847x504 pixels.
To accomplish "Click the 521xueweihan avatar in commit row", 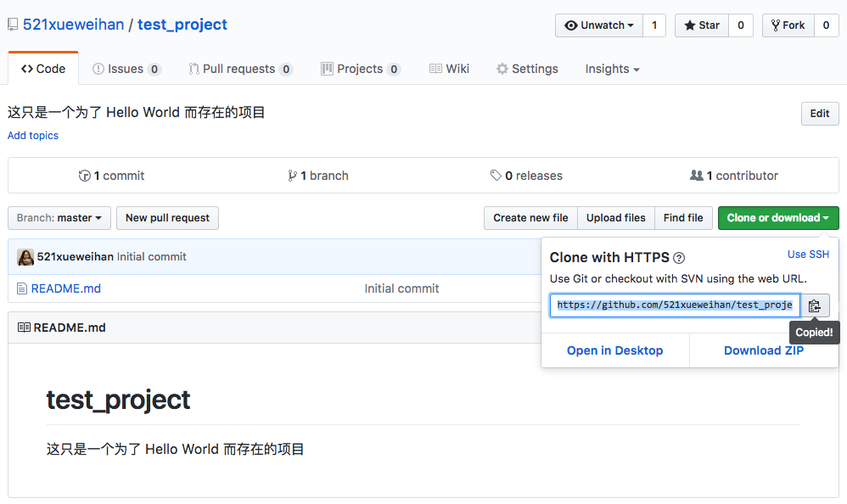I will pos(25,257).
